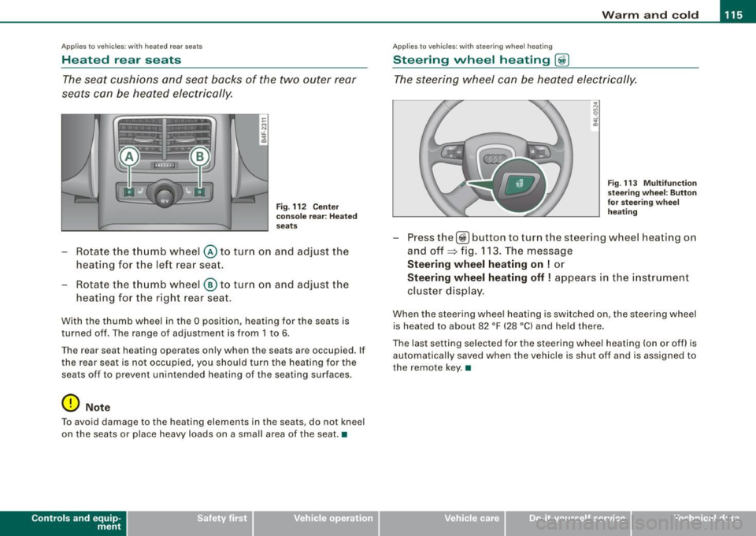
Task: Select the Do-it-yourself service tab
Action: click(x=568, y=523)
